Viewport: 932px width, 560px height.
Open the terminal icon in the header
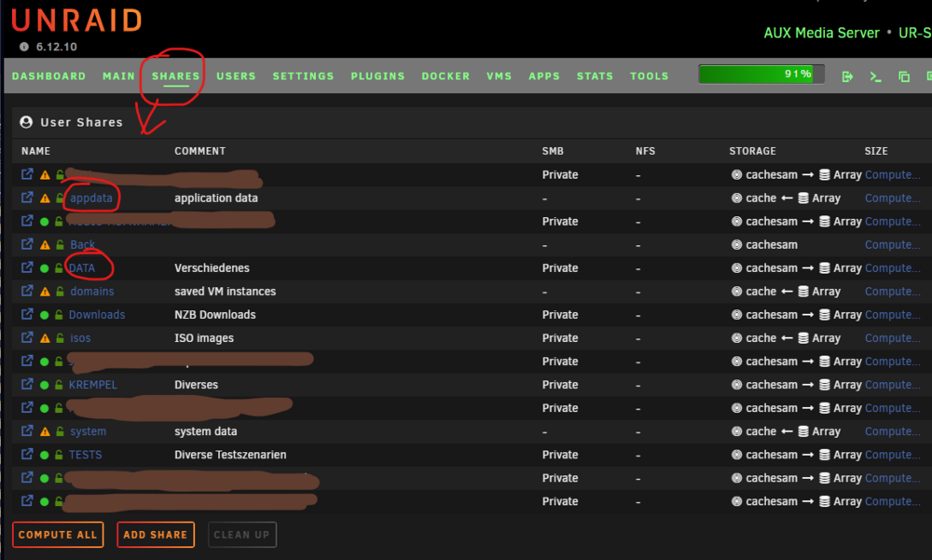(875, 76)
